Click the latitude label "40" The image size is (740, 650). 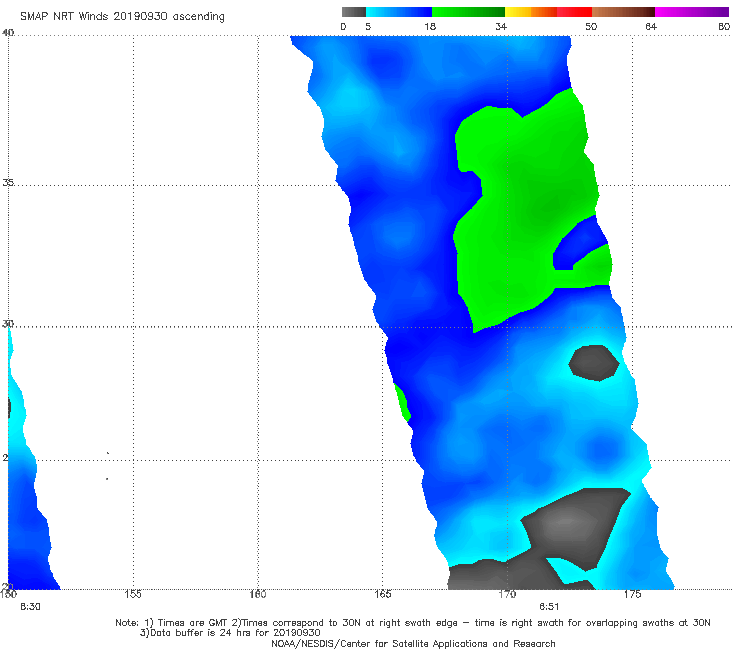(x=8, y=33)
